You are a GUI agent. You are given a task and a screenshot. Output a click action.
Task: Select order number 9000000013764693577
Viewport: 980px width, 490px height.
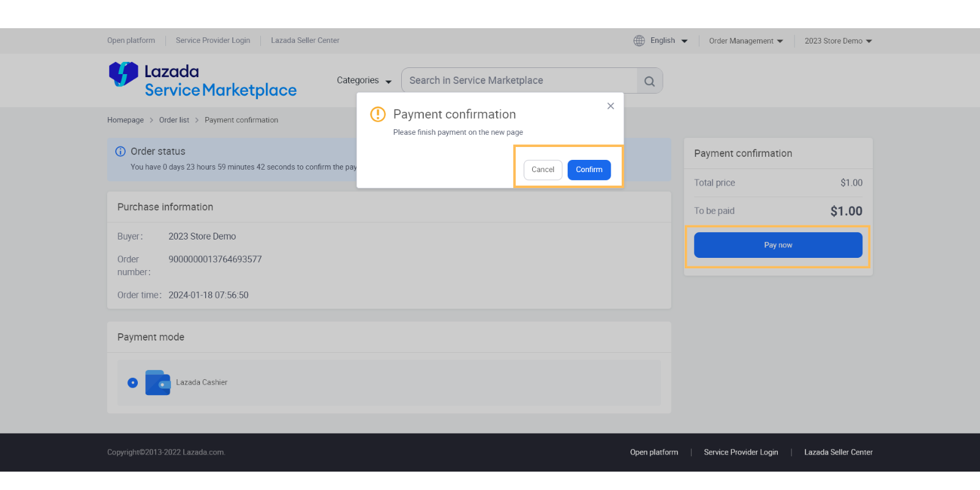(215, 260)
